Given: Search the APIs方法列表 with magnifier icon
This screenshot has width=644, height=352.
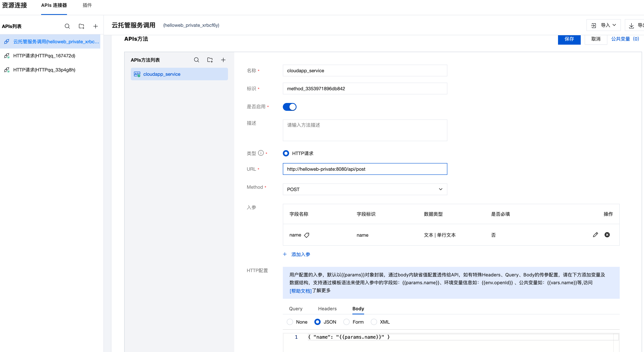Looking at the screenshot, I should (196, 60).
